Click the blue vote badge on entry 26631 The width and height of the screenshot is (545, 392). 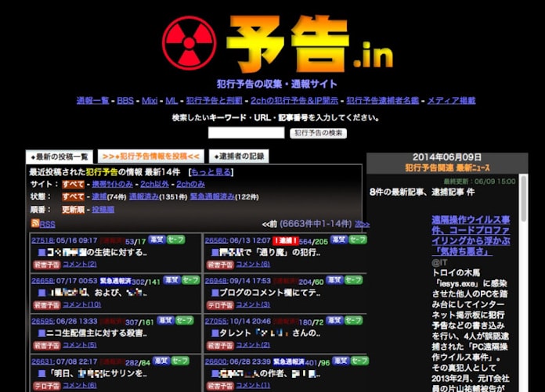click(161, 361)
